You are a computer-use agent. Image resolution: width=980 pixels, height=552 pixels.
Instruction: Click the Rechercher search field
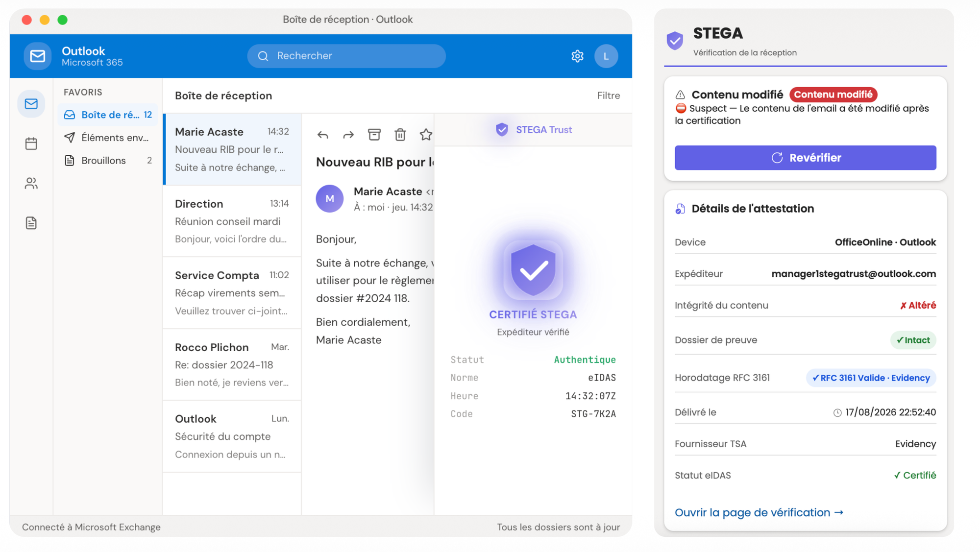click(346, 56)
